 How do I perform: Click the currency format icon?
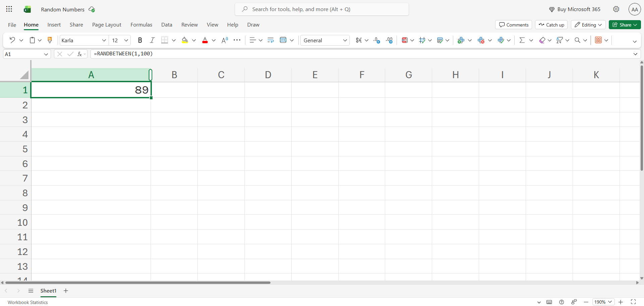coord(359,40)
